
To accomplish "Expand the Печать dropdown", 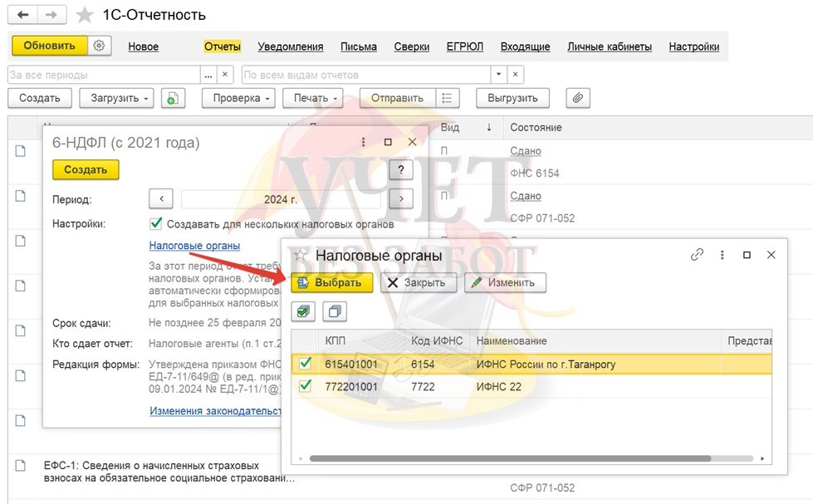I will click(312, 98).
